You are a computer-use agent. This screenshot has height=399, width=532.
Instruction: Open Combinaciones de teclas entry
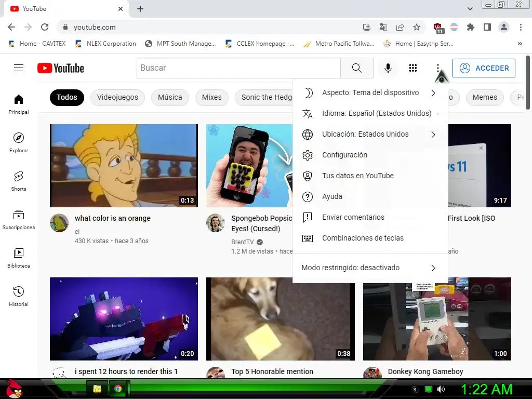[370, 238]
